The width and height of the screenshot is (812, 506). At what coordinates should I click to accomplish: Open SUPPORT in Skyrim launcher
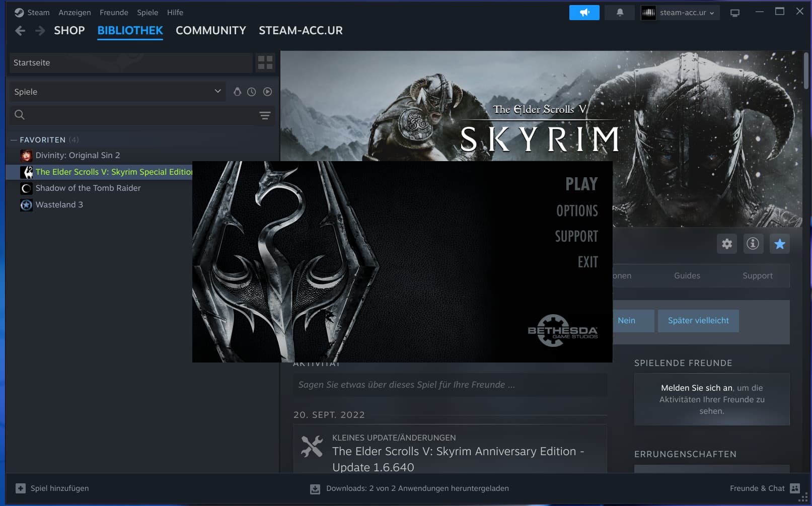[576, 236]
